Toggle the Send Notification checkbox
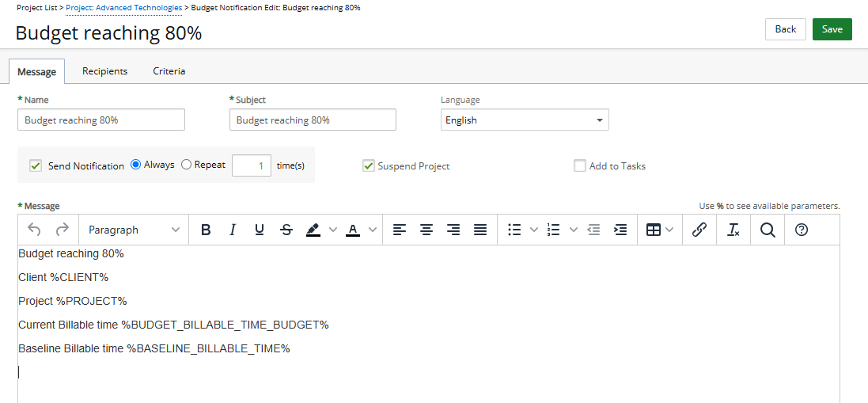Viewport: 868px width, 403px height. (x=36, y=165)
